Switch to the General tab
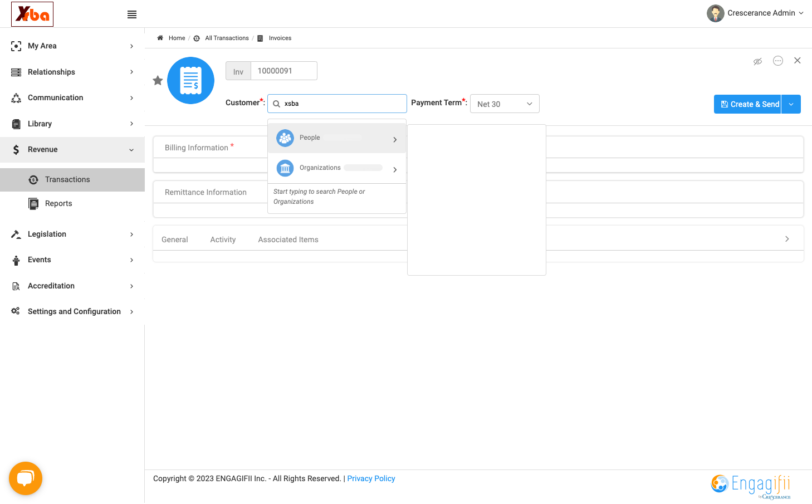 (x=175, y=239)
